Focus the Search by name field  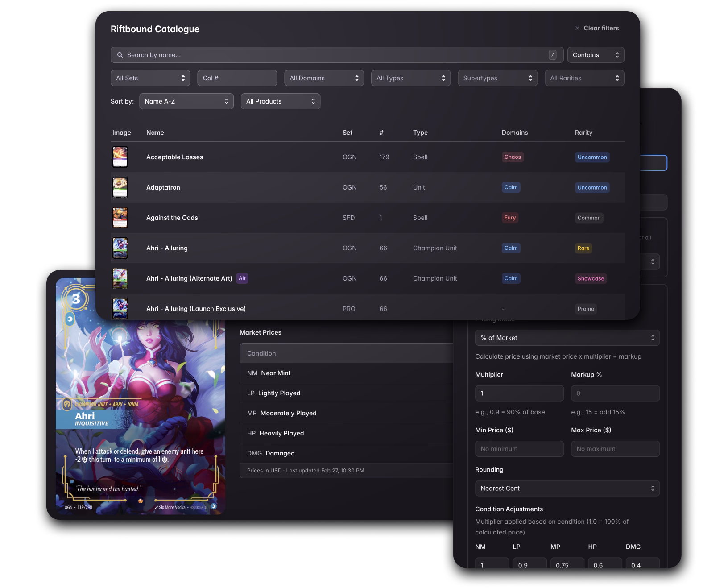337,55
